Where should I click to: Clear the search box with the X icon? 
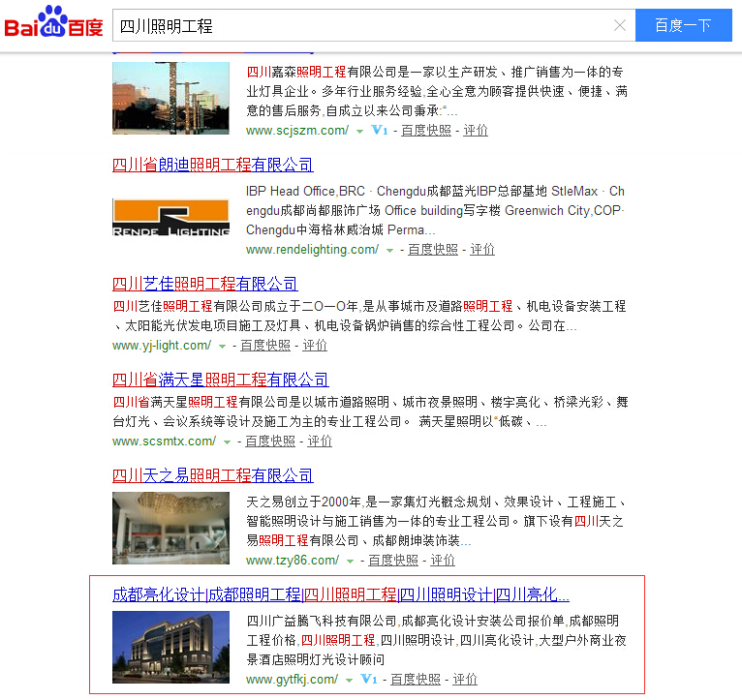pos(620,25)
